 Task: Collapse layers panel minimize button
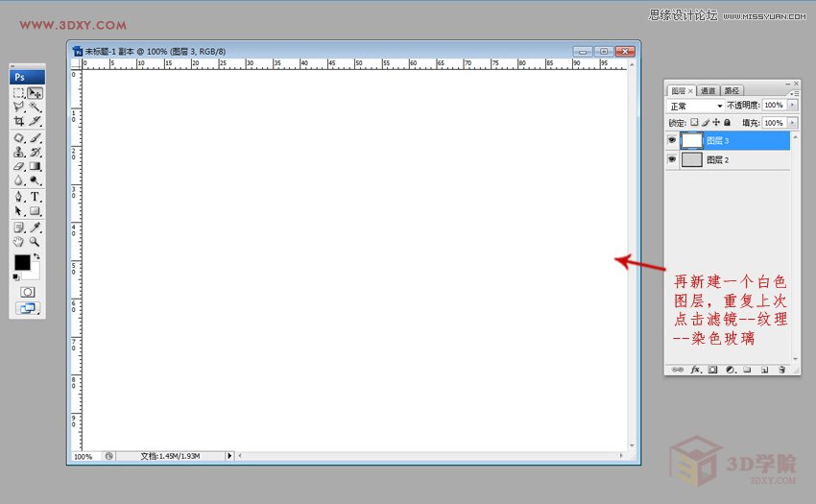(x=787, y=84)
